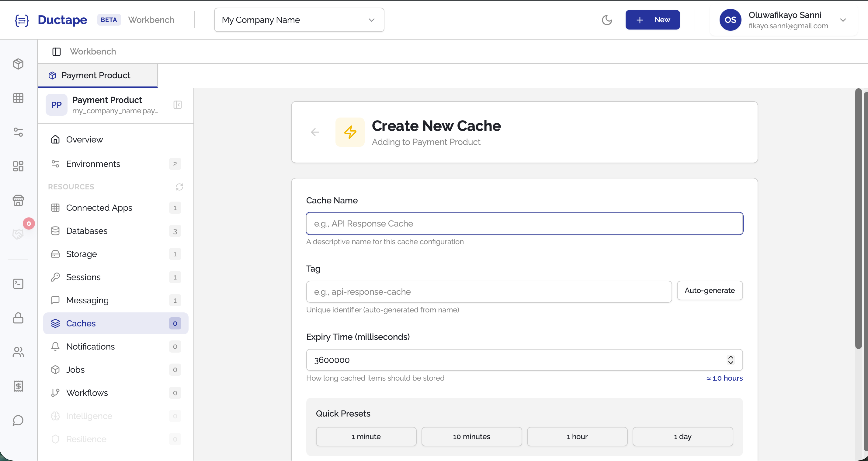Screen dimensions: 868x461
Task: Select the Connected Apps grid icon in left rail
Action: (x=18, y=98)
